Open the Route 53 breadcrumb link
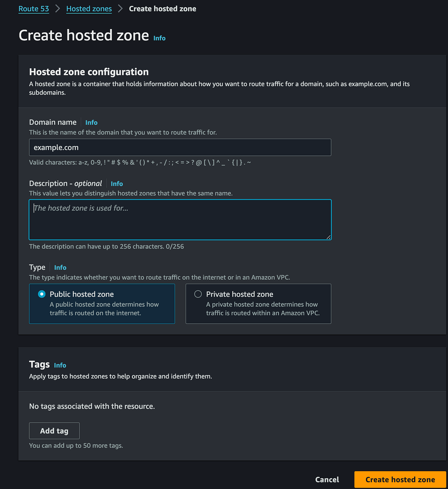This screenshot has width=448, height=489. (x=34, y=9)
